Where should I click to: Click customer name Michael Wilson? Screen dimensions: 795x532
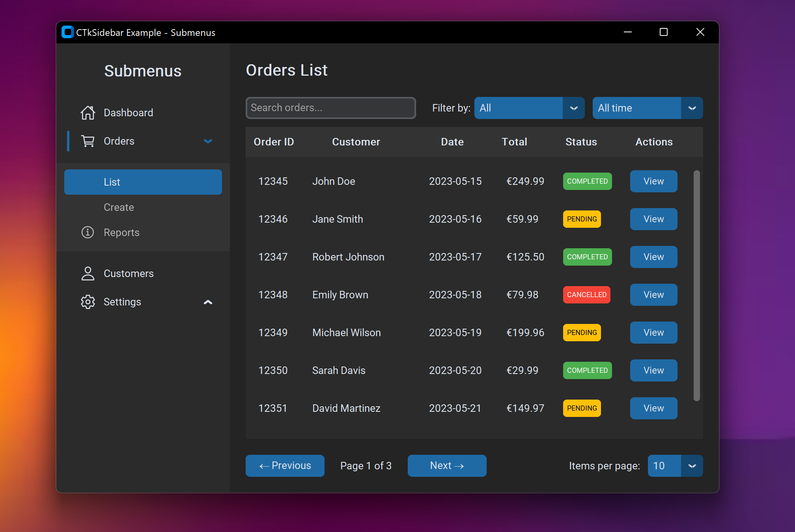point(347,333)
